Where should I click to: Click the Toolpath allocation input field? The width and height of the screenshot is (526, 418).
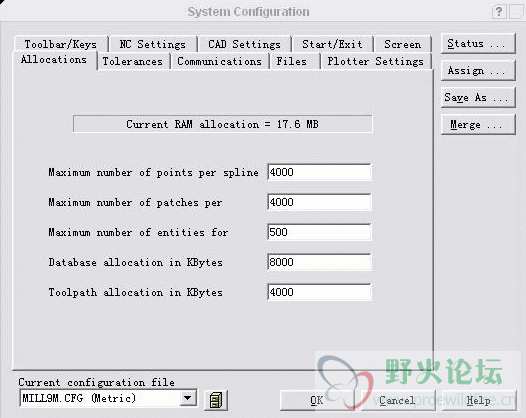tap(319, 292)
